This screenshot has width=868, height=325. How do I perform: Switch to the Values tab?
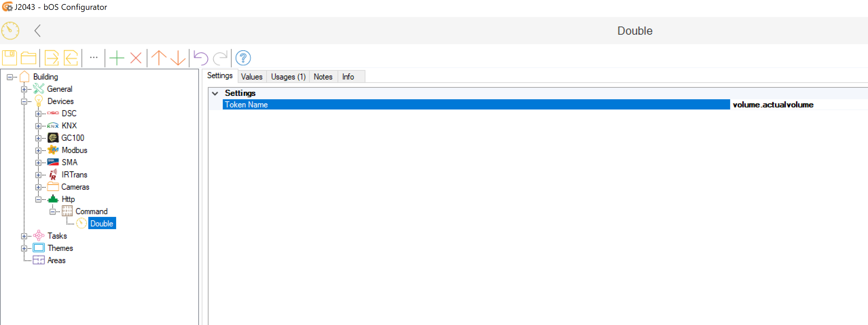252,77
